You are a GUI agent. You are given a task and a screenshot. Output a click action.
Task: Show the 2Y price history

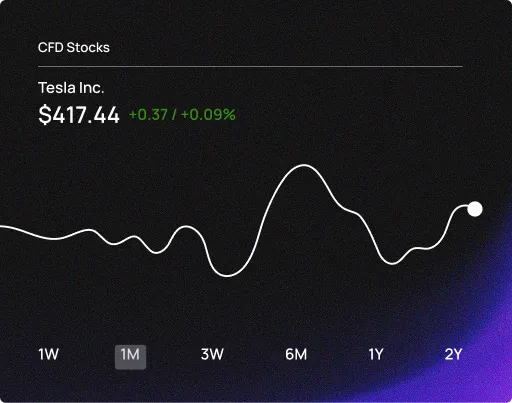click(453, 354)
